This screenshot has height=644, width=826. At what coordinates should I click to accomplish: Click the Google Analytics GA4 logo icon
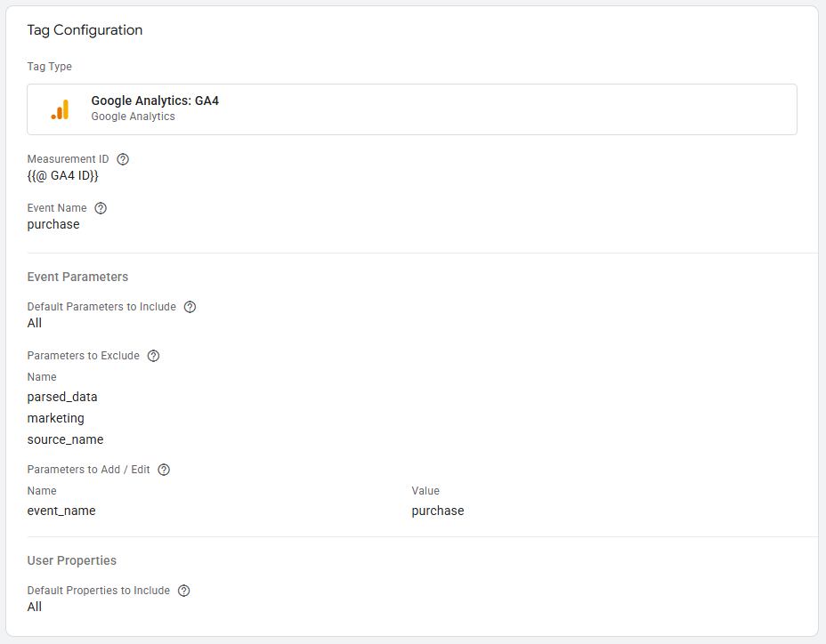(x=60, y=109)
